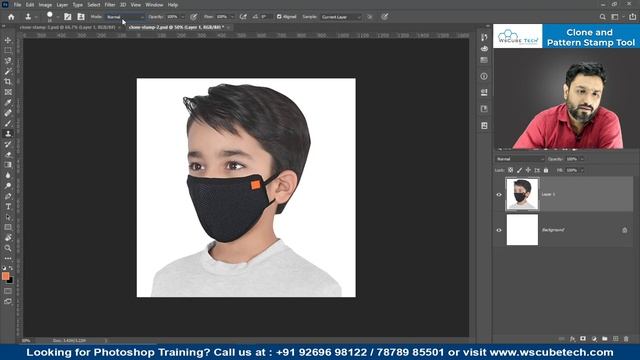This screenshot has width=640, height=360.
Task: Open the brush preset picker dropdown
Action: pos(57,17)
